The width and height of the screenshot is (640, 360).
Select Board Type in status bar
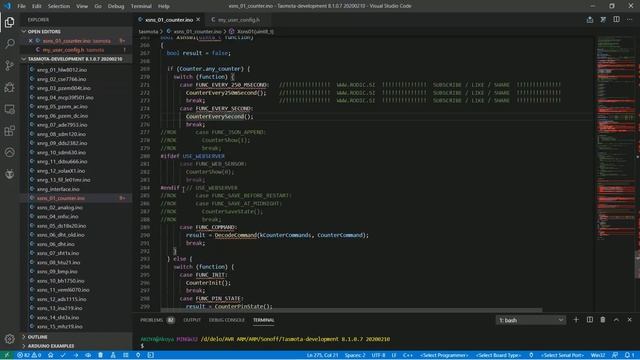tap(498, 355)
